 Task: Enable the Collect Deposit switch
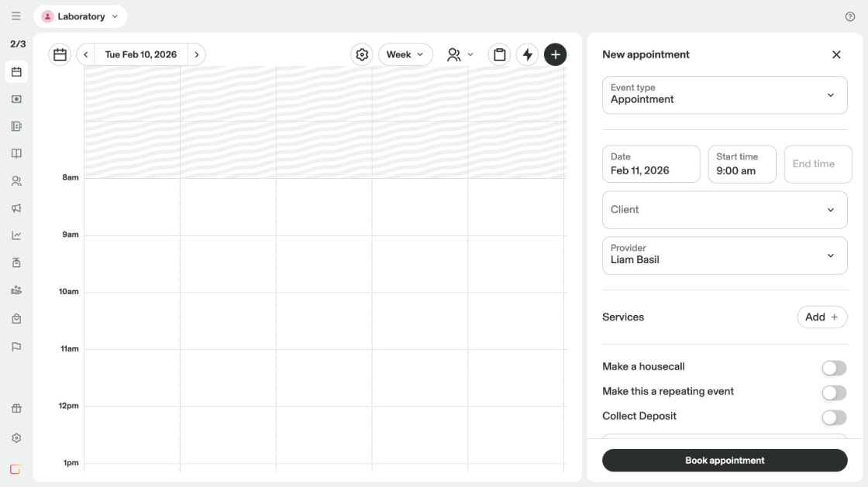[x=834, y=418]
